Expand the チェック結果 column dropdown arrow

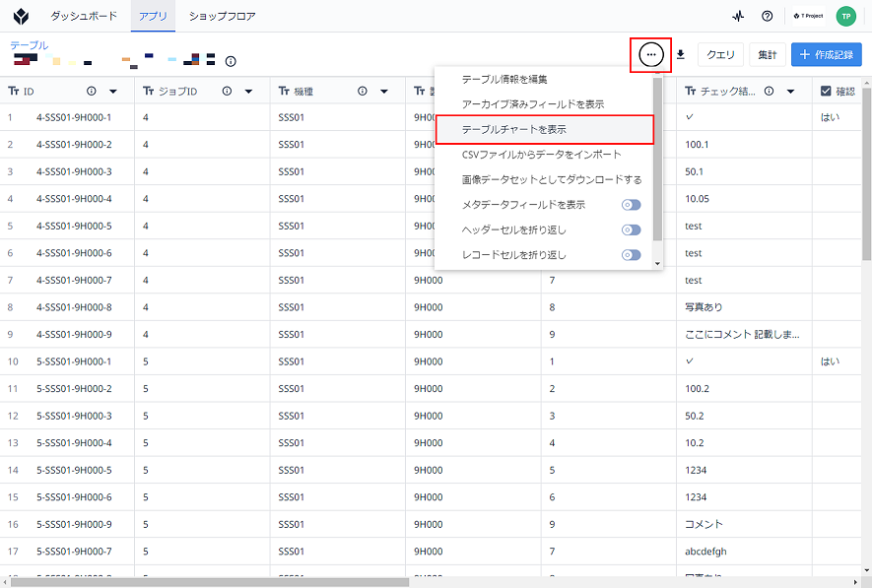click(x=790, y=92)
